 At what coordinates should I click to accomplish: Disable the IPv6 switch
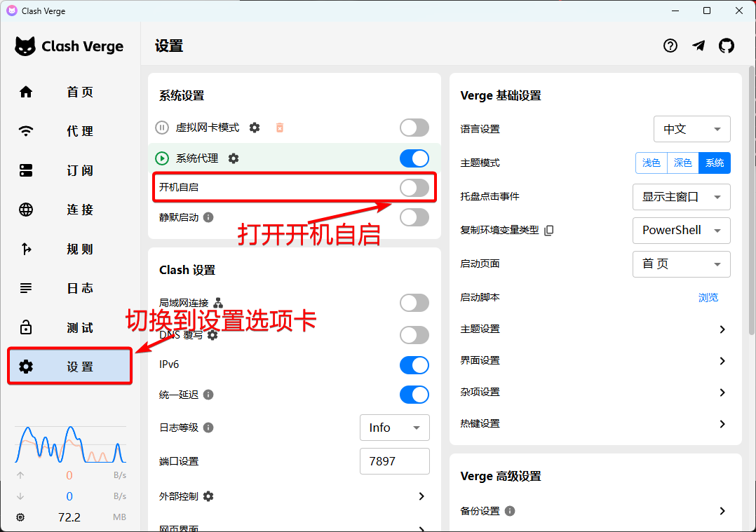414,365
